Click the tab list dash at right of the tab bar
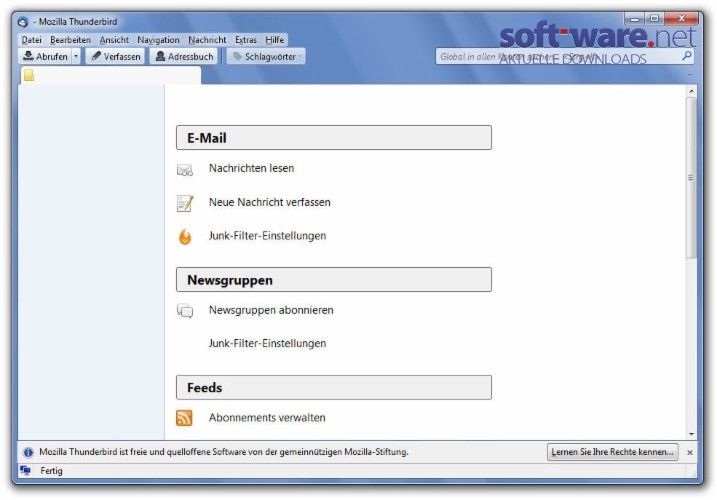Viewport: 717px width, 500px height. [x=690, y=75]
